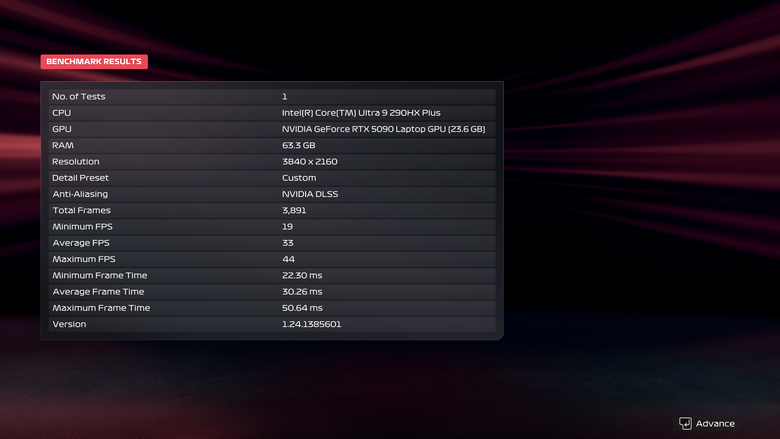Click the GPU row label
780x439 pixels.
click(x=62, y=129)
